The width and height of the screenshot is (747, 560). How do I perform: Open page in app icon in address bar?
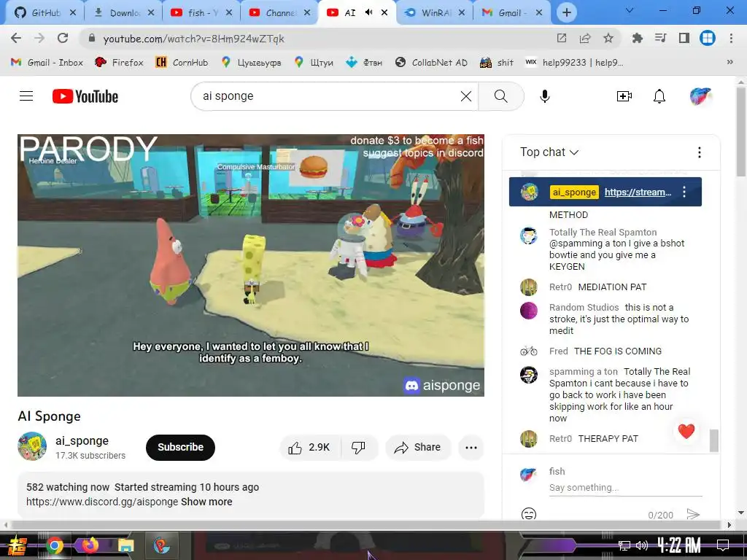tap(562, 38)
